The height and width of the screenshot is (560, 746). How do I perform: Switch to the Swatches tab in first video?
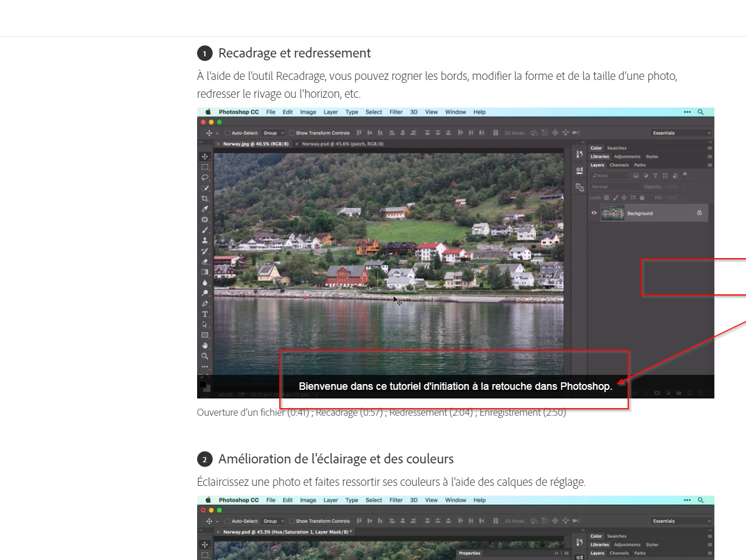click(x=617, y=148)
